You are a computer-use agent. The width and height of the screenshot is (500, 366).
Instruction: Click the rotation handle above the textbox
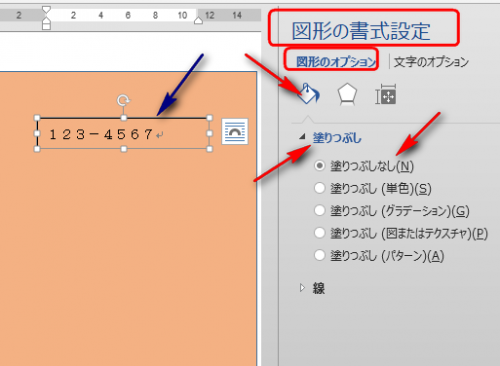[x=124, y=100]
